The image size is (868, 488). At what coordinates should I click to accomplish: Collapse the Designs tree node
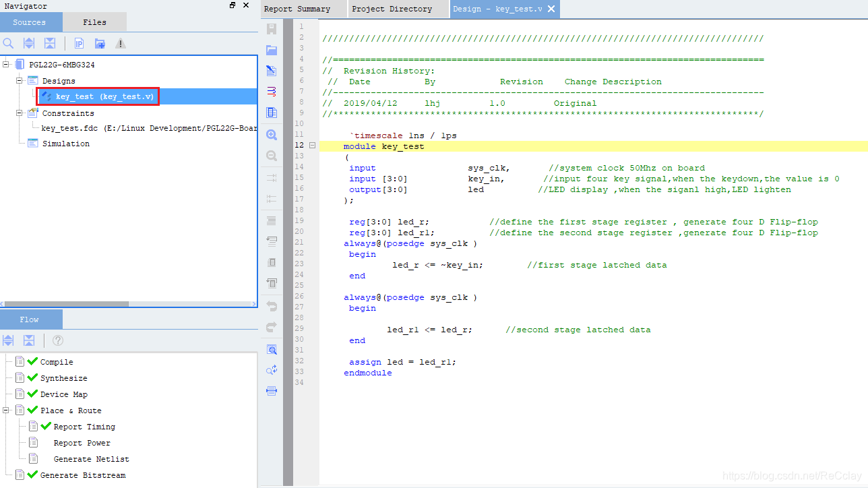pyautogui.click(x=20, y=81)
